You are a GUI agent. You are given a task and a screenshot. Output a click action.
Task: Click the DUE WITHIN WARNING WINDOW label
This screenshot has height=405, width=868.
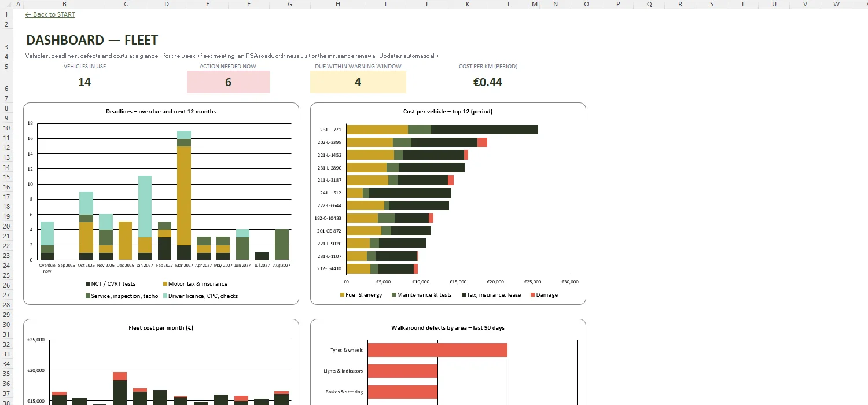[x=358, y=67]
